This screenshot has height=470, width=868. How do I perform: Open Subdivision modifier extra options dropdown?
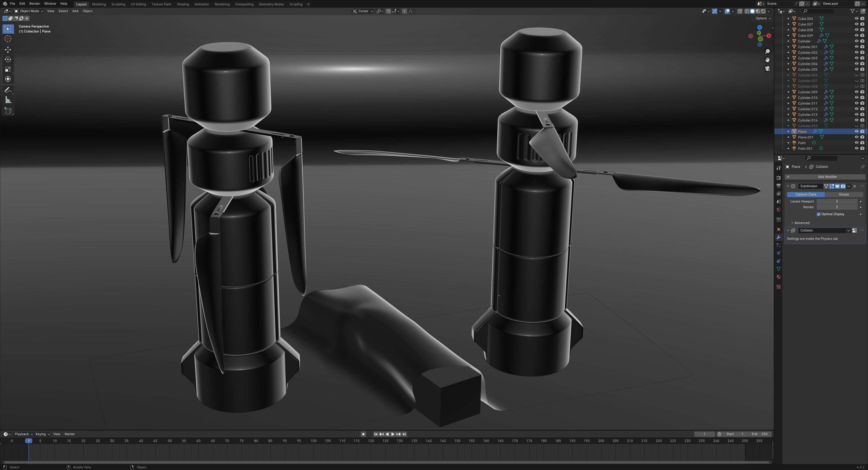849,186
